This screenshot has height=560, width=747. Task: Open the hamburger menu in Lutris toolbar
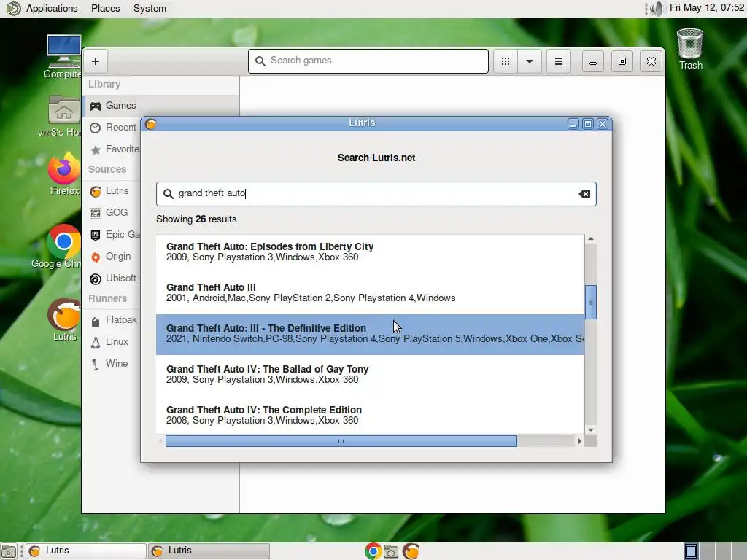tap(558, 61)
